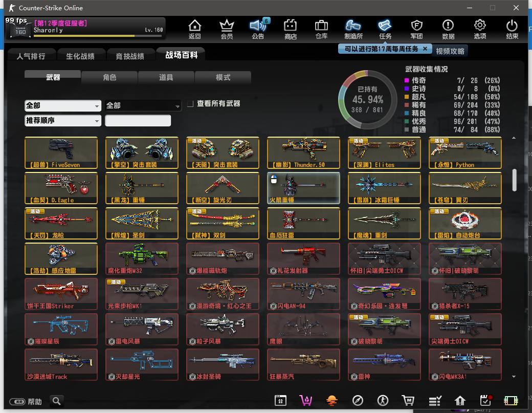The height and width of the screenshot is (413, 532).
Task: Select the 饼干王国Striker weapon card
Action: tap(61, 294)
